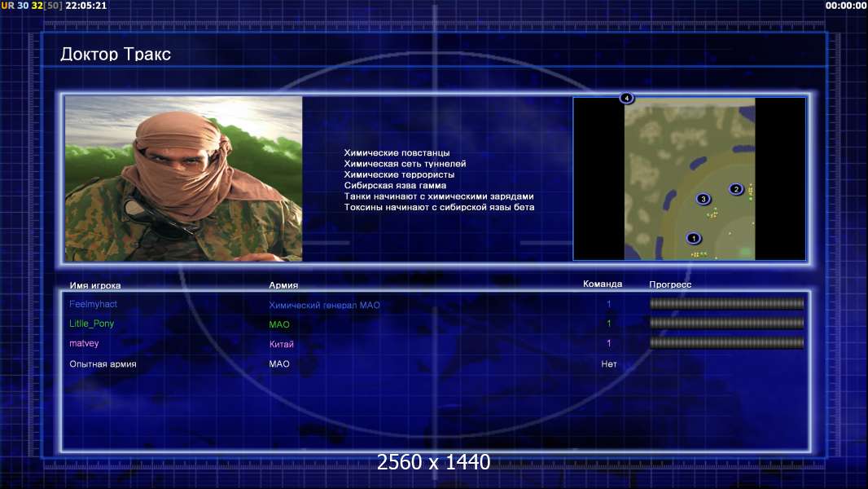Click 'Прогресс' column header
The image size is (868, 489).
670,284
